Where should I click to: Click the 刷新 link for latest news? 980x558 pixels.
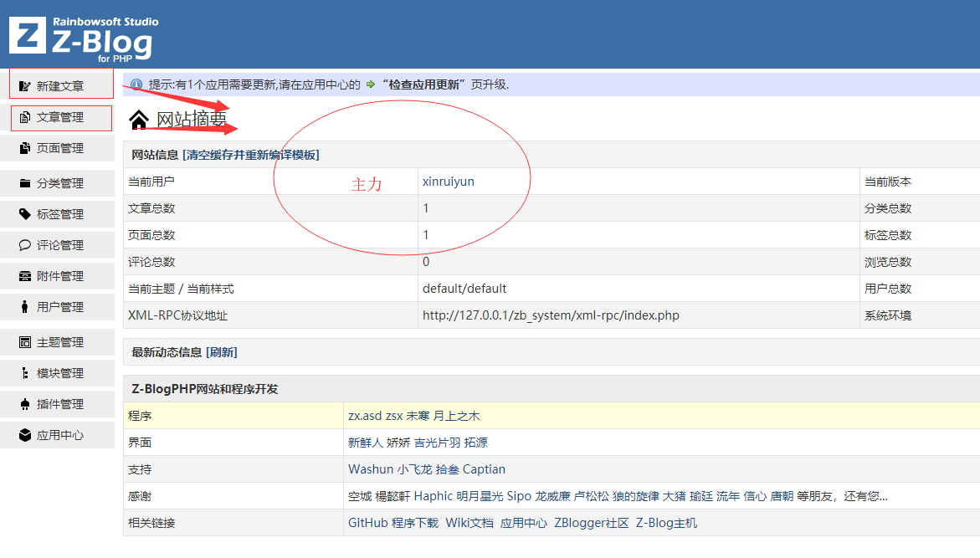coord(222,352)
